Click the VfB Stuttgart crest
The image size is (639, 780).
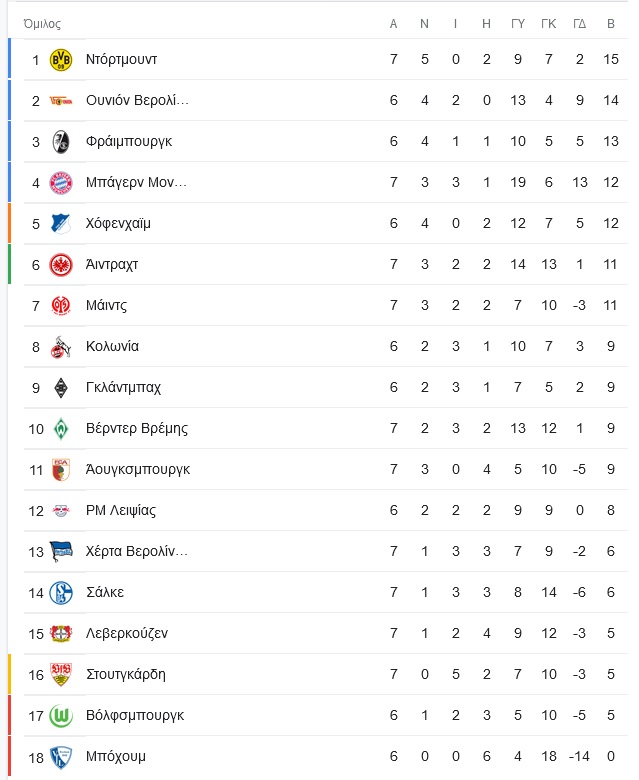click(61, 675)
